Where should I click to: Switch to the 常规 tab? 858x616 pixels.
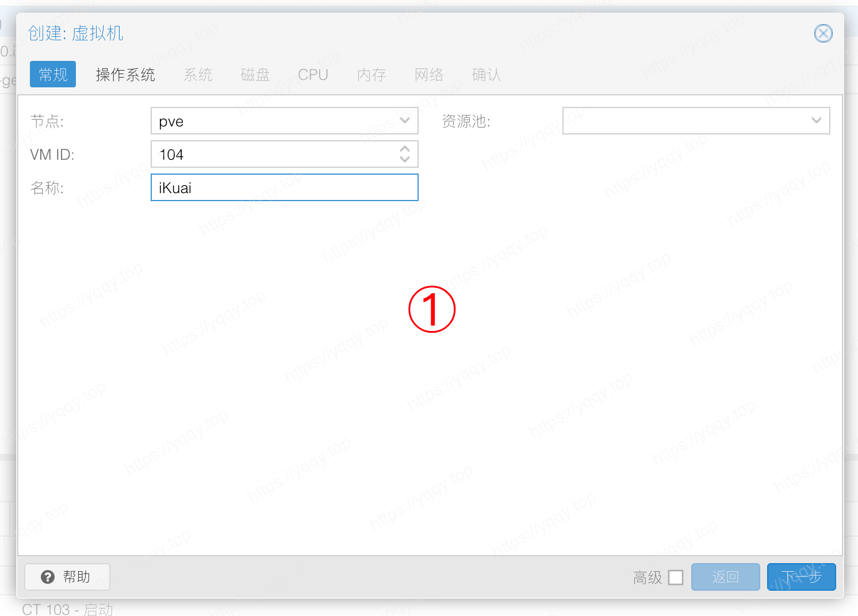point(53,75)
